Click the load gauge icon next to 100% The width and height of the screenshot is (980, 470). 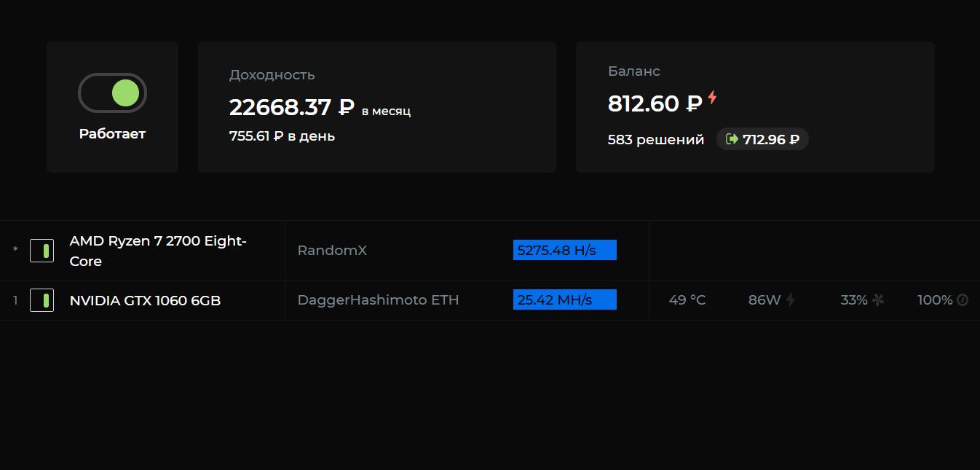(x=963, y=300)
